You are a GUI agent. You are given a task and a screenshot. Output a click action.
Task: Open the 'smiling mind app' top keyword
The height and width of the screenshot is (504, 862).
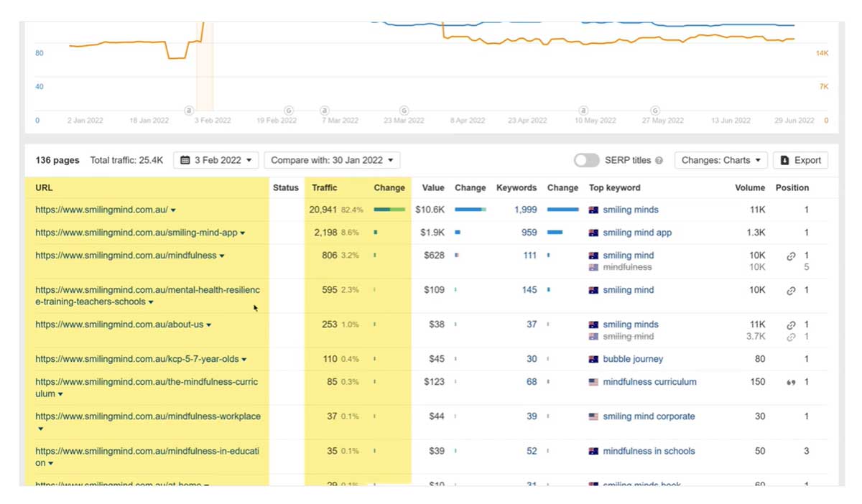click(x=637, y=233)
